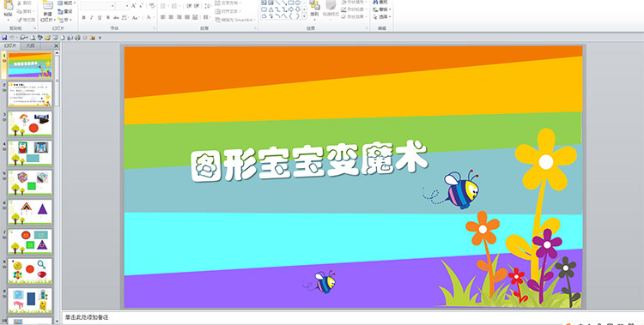
Task: Expand the shapes gallery more arrow
Action: [304, 15]
